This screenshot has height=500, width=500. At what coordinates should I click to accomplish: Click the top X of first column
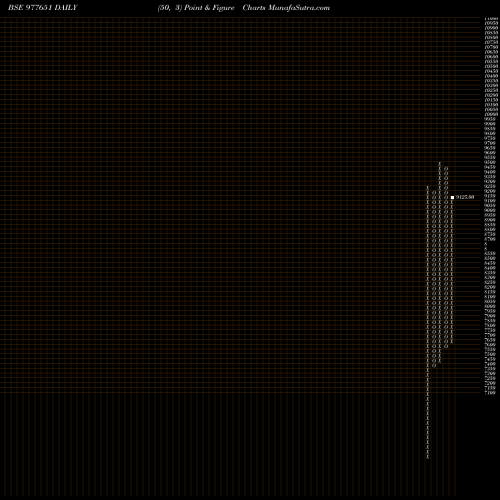point(428,187)
